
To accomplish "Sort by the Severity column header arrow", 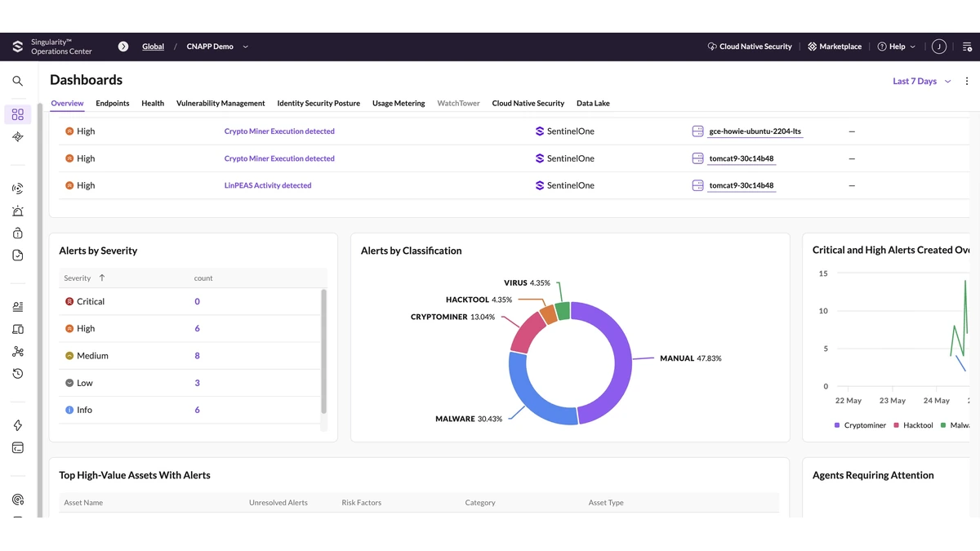I will (x=102, y=278).
